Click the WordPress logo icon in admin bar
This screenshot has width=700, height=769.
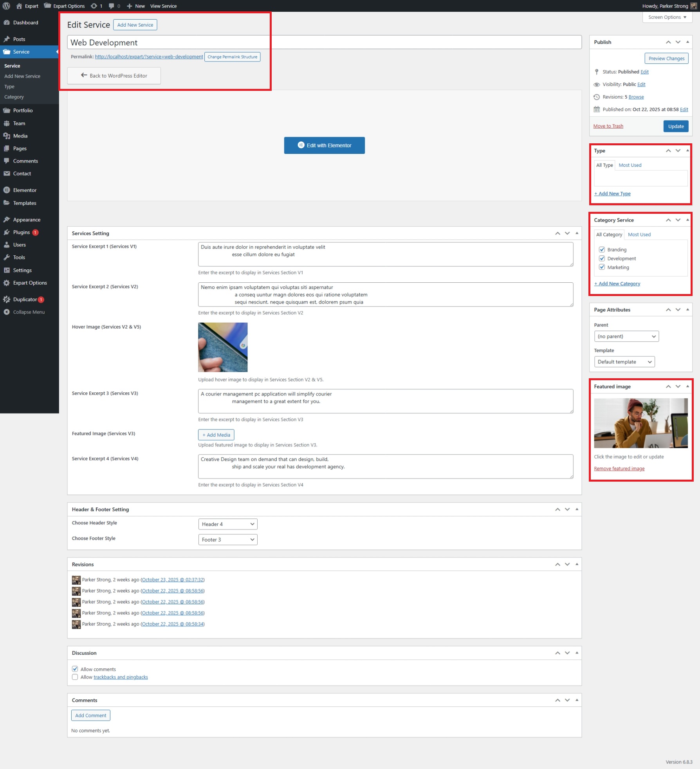click(7, 6)
